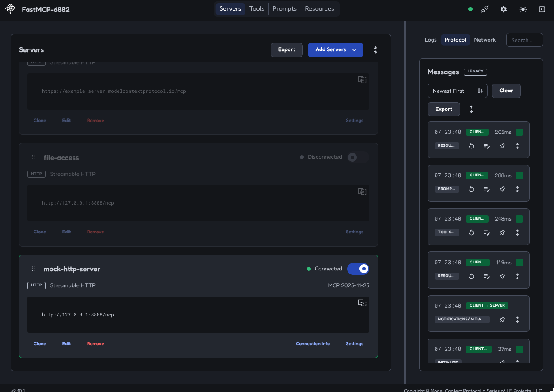Viewport: 554px width, 392px height.
Task: Click the MCP 2025-11-25 version text
Action: click(x=348, y=285)
